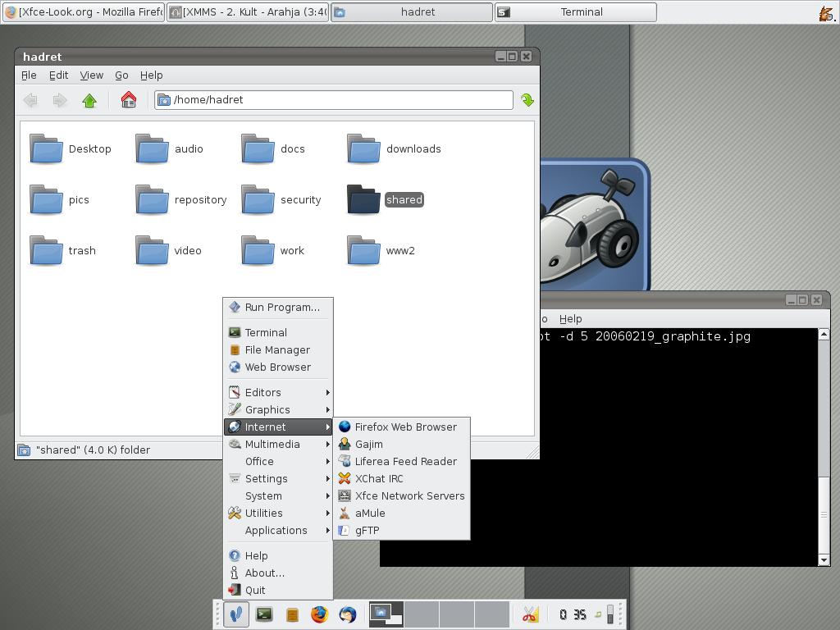This screenshot has height=630, width=840.
Task: Expand the System submenu
Action: [x=279, y=496]
